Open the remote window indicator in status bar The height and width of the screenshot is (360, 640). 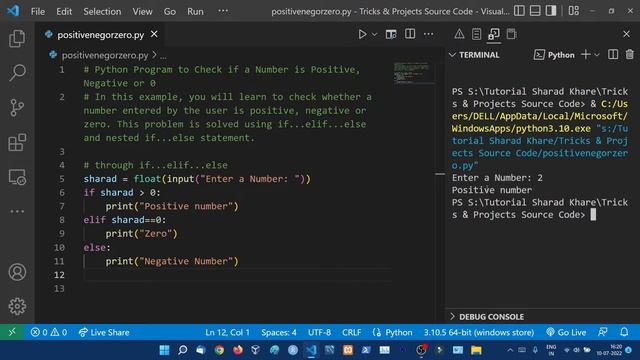[x=12, y=332]
